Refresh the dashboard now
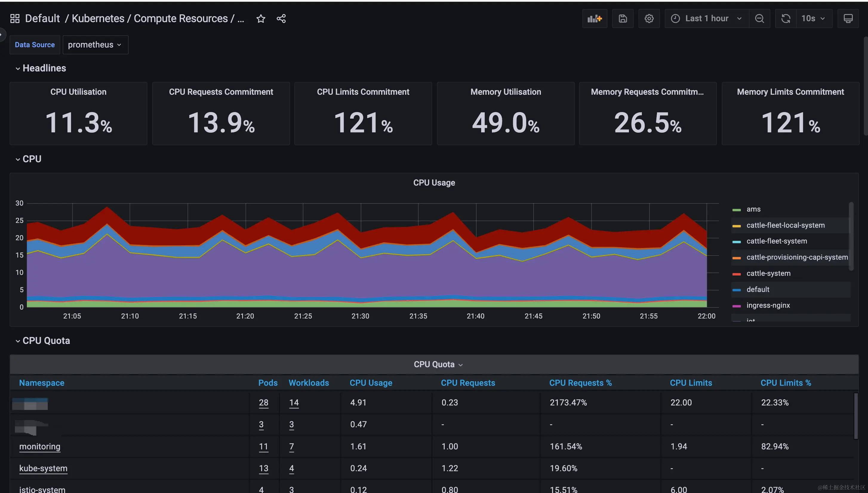The height and width of the screenshot is (493, 868). tap(785, 19)
